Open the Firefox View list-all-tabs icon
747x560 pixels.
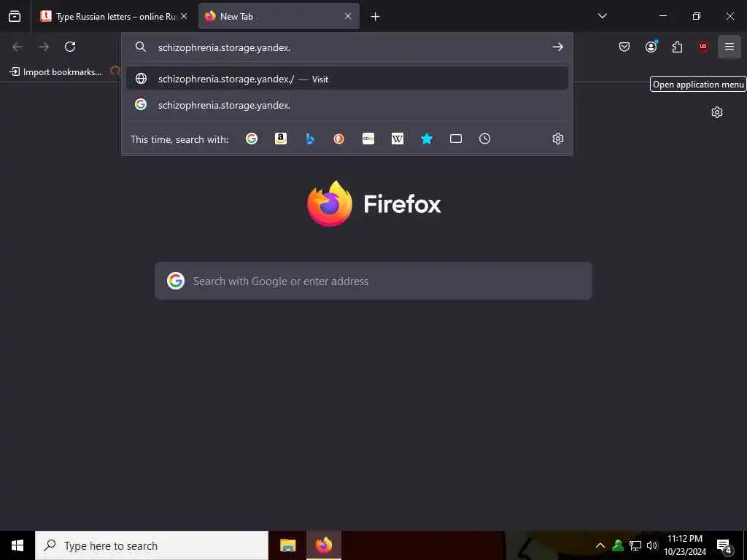click(x=15, y=16)
